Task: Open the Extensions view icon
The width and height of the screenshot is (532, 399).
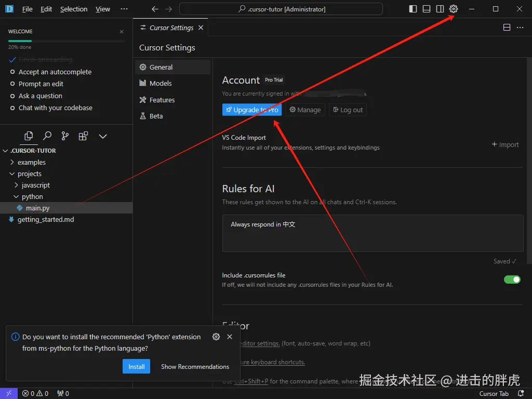Action: [x=83, y=136]
